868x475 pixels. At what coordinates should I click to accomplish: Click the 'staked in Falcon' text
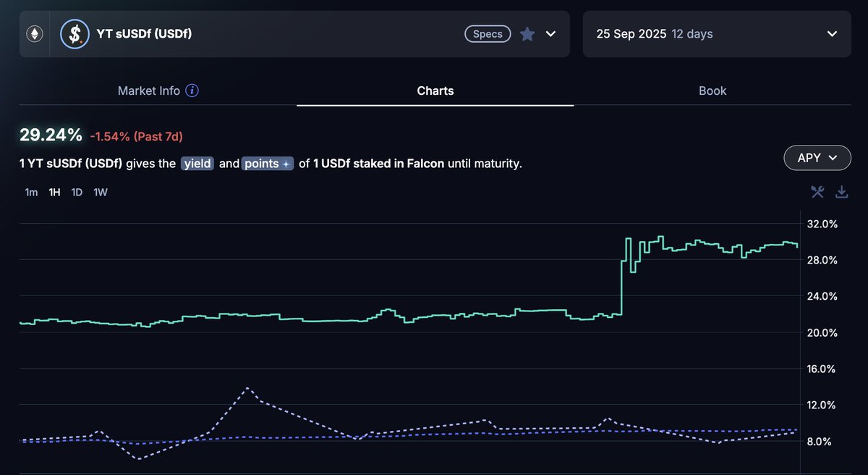[x=399, y=164]
